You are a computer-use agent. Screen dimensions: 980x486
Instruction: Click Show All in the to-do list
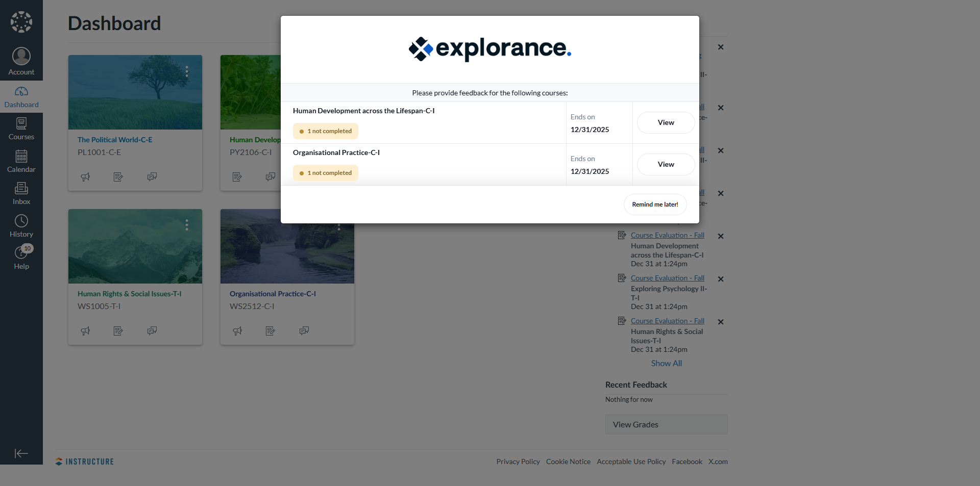tap(666, 363)
